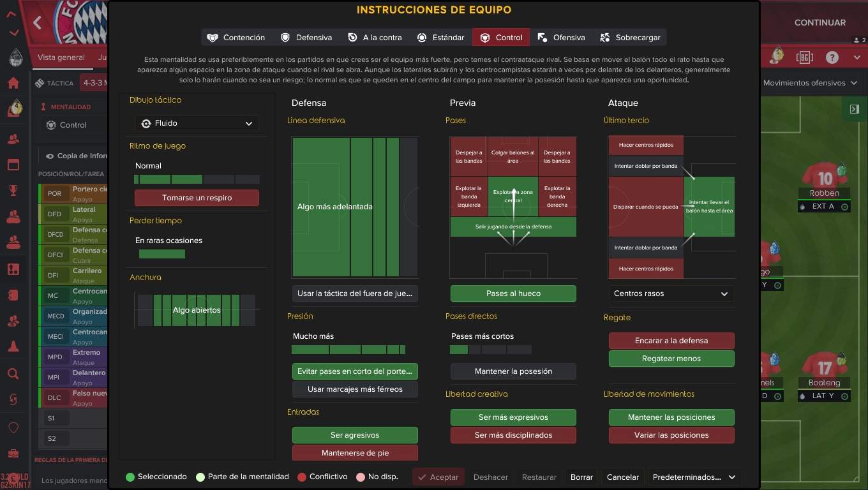The image size is (868, 490).
Task: Collapse the pitch panel with arrow icon
Action: click(x=854, y=109)
